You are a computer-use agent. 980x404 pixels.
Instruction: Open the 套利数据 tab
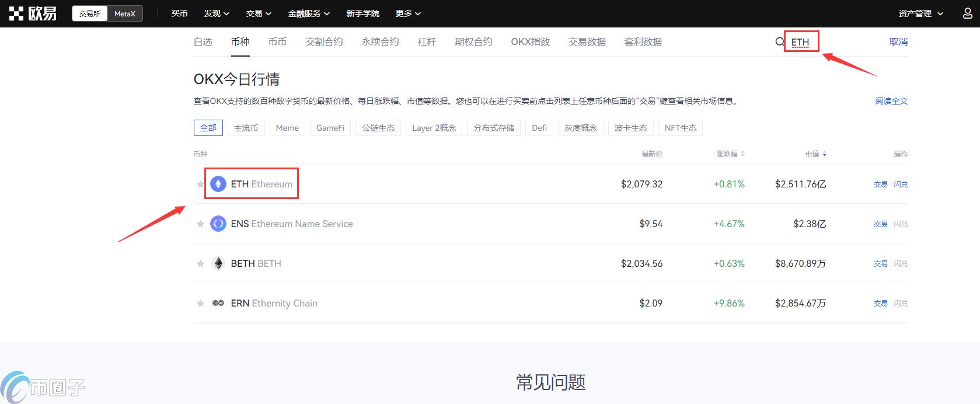[643, 42]
